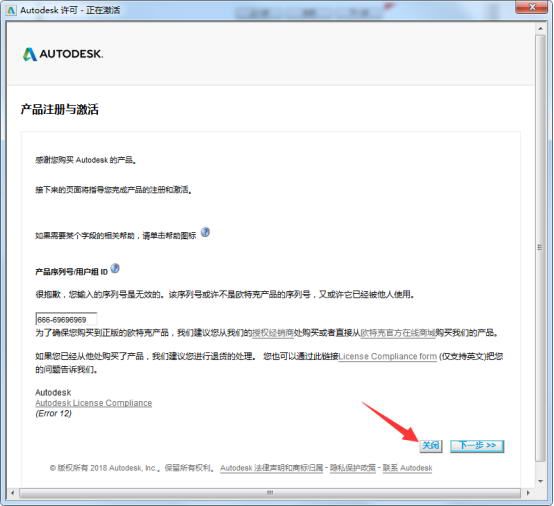
Task: Click the Autodesk logo in the header
Action: (x=63, y=54)
